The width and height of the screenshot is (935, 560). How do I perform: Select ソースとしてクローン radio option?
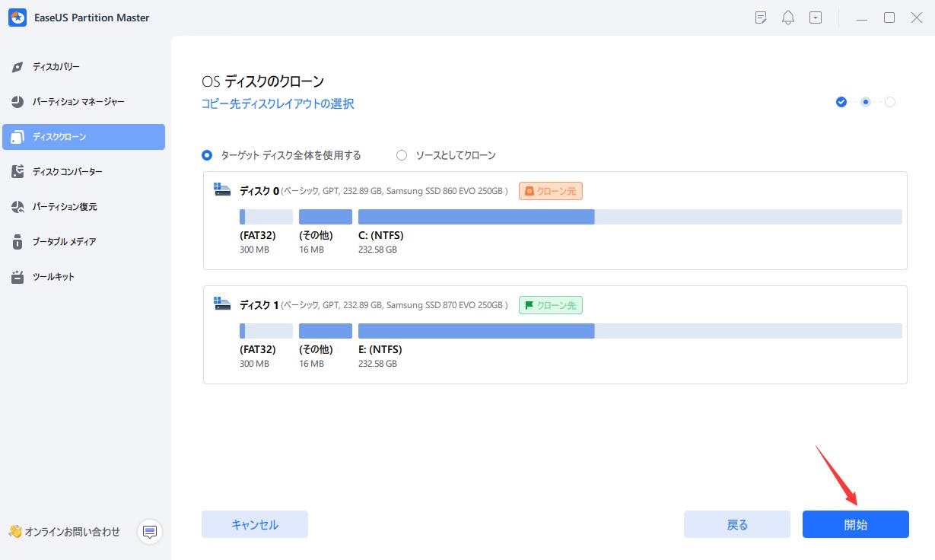[402, 155]
